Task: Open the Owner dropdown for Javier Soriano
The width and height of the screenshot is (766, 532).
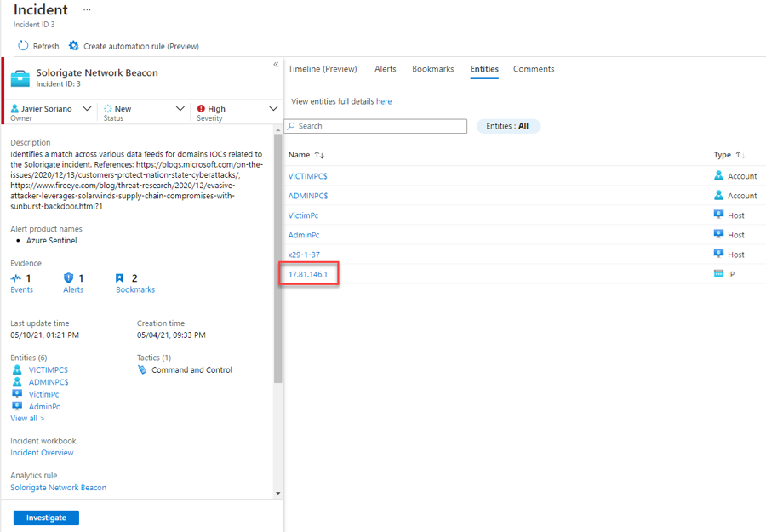Action: (87, 109)
